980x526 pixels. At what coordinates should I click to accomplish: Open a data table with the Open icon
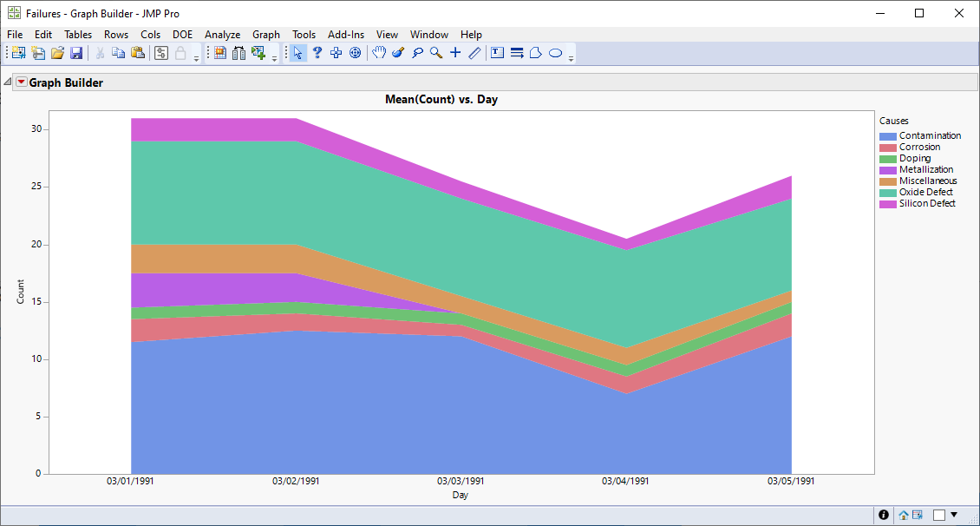point(57,52)
